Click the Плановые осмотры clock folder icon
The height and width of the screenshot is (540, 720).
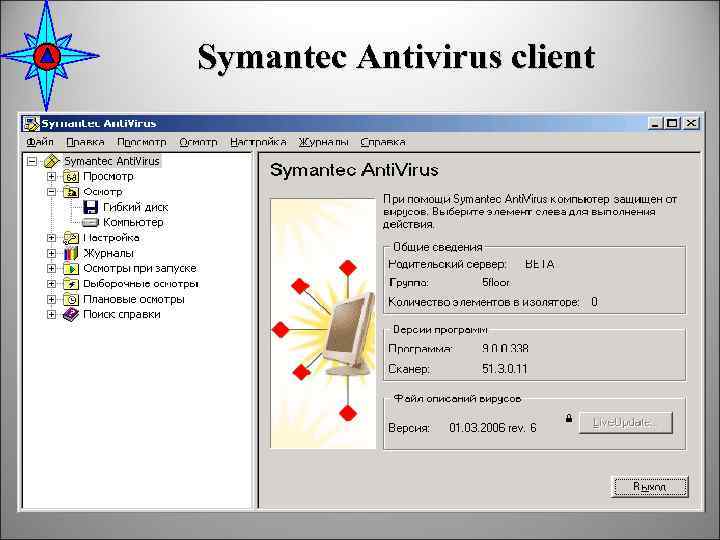[71, 299]
